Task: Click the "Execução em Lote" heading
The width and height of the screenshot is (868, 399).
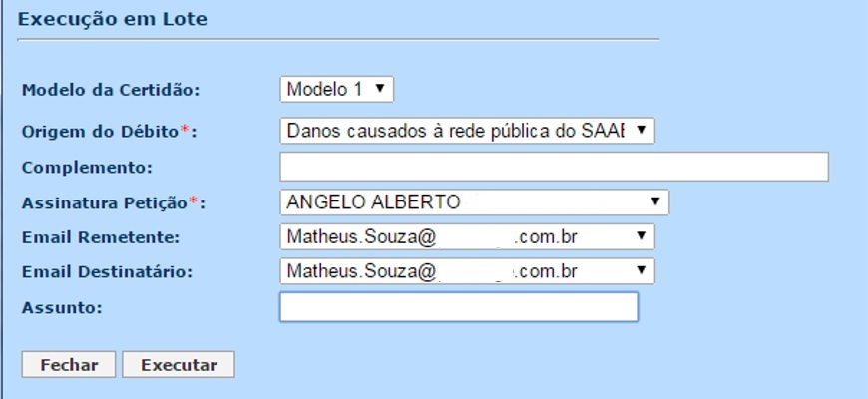Action: [x=113, y=19]
